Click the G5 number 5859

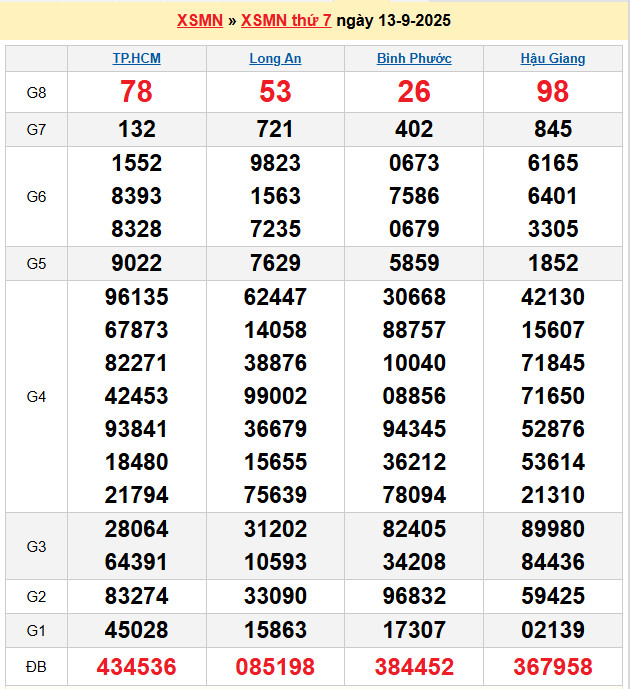(414, 264)
